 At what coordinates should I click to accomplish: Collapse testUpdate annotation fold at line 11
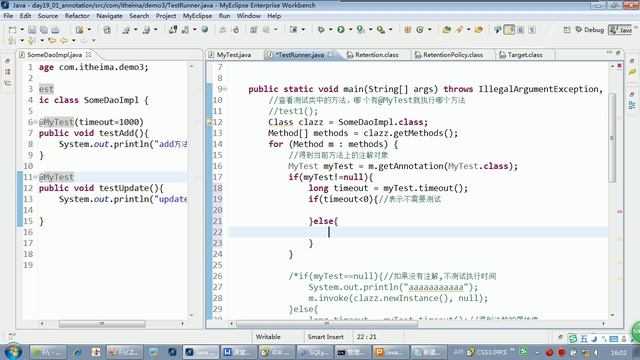pos(36,177)
